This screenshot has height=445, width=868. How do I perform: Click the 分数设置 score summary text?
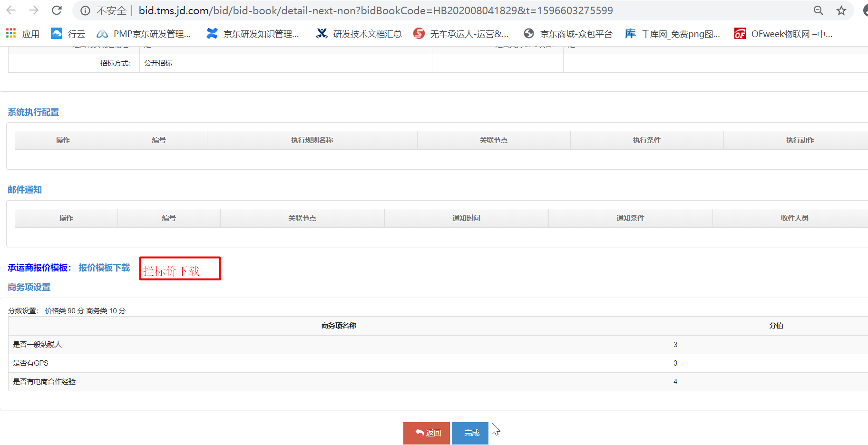point(67,311)
